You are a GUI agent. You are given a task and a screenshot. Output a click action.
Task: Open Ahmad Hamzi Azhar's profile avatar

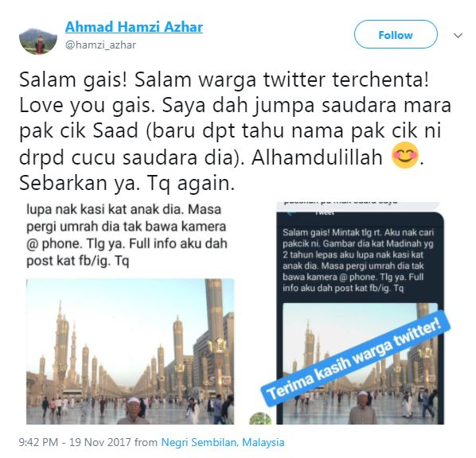click(x=38, y=41)
